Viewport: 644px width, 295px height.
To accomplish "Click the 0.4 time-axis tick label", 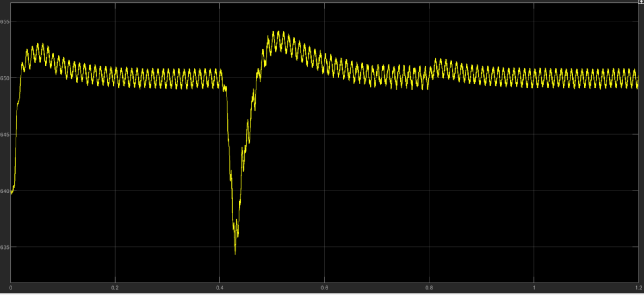I will tap(220, 288).
